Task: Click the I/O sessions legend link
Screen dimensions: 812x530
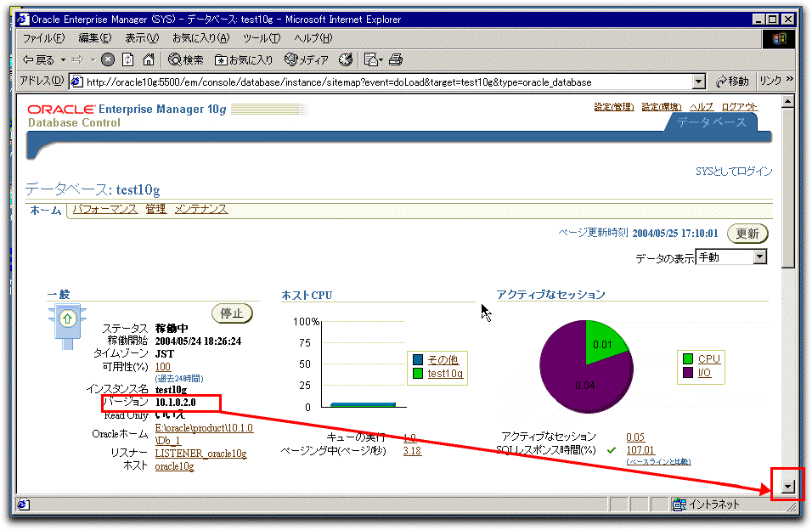Action: [704, 373]
